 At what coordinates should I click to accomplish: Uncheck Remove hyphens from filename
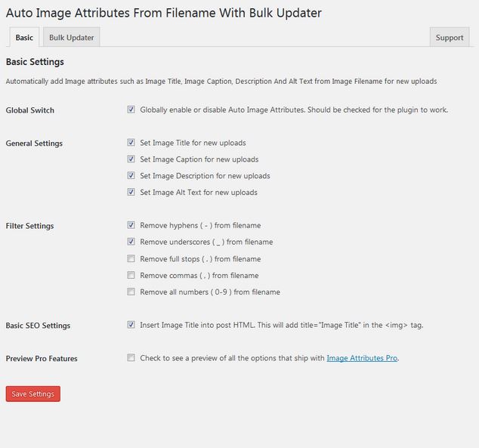[x=131, y=225]
